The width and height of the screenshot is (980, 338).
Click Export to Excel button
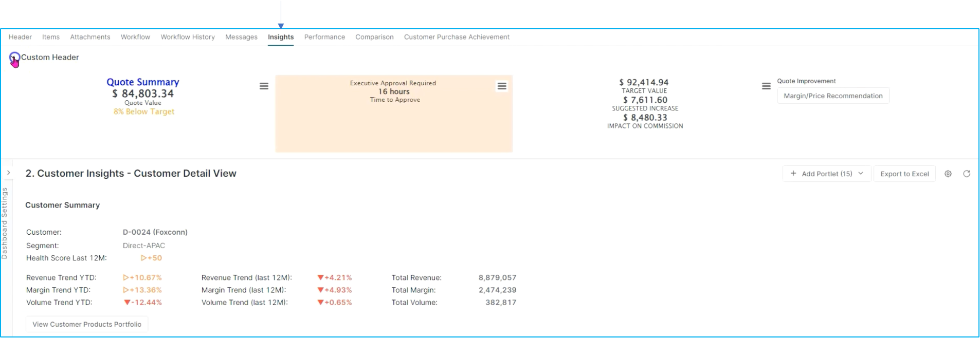[904, 174]
